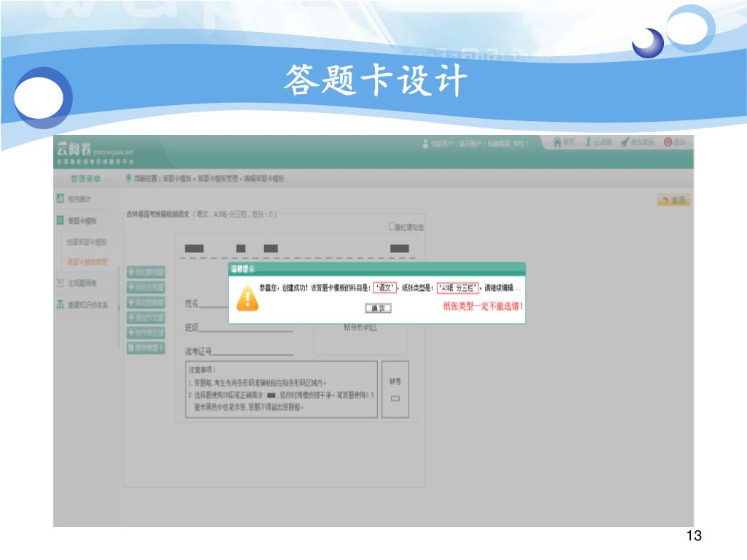Image resolution: width=747 pixels, height=560 pixels.
Task: Open the 首页 home link
Action: pyautogui.click(x=564, y=142)
